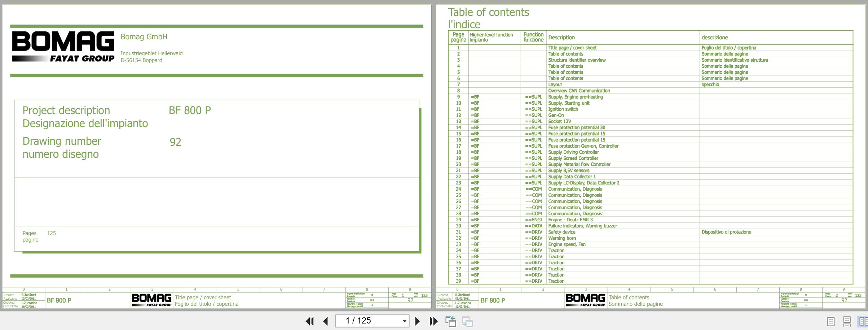Image resolution: width=868 pixels, height=330 pixels.
Task: Click the 1 / 125 page number field
Action: (x=368, y=321)
